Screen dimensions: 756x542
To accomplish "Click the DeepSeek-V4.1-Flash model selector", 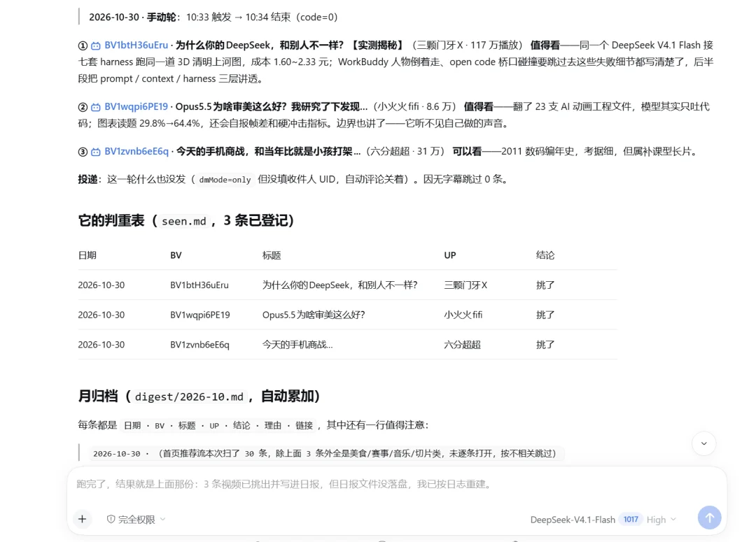I will click(573, 520).
